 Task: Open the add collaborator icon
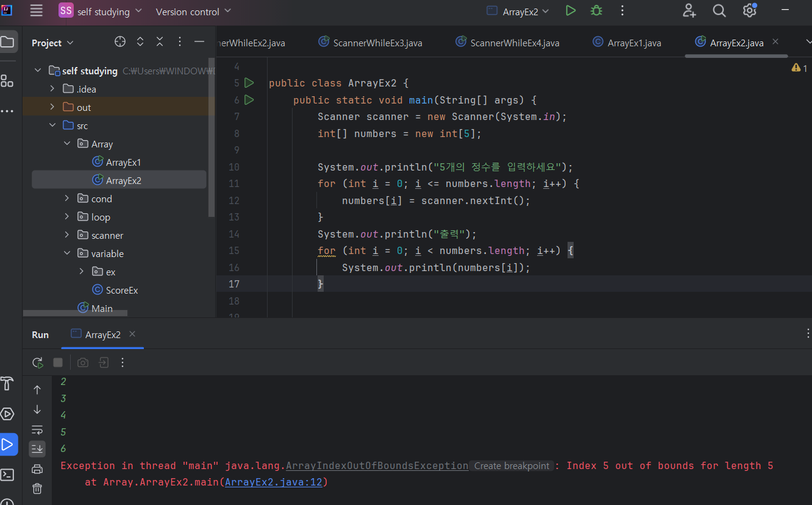click(689, 10)
